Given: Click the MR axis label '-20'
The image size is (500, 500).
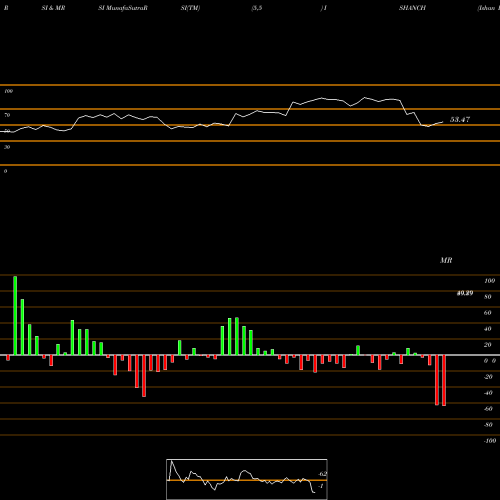Looking at the screenshot, I should point(488,377).
